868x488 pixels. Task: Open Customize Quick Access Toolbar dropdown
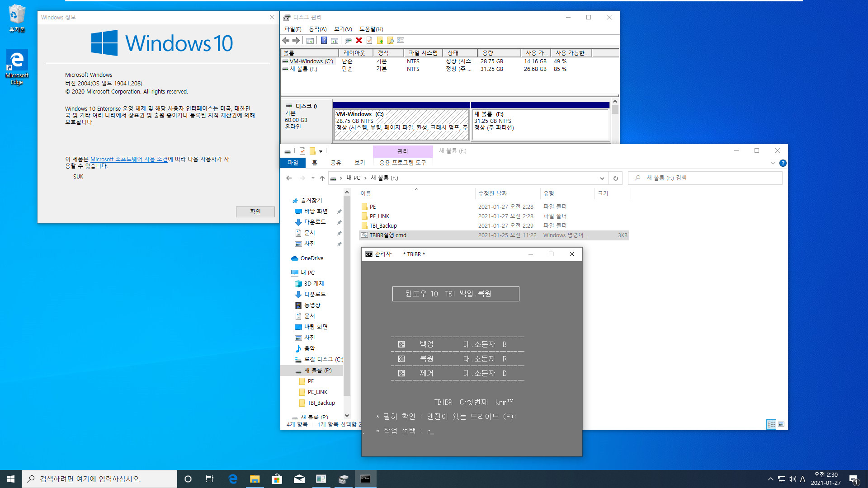(x=321, y=151)
